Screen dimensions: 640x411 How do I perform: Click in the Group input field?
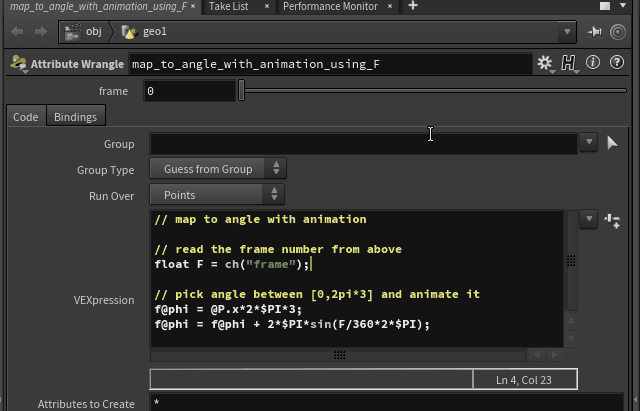coord(364,144)
